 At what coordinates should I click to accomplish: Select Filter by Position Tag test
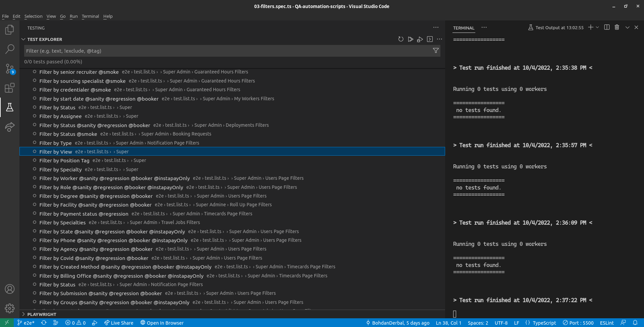[232, 160]
